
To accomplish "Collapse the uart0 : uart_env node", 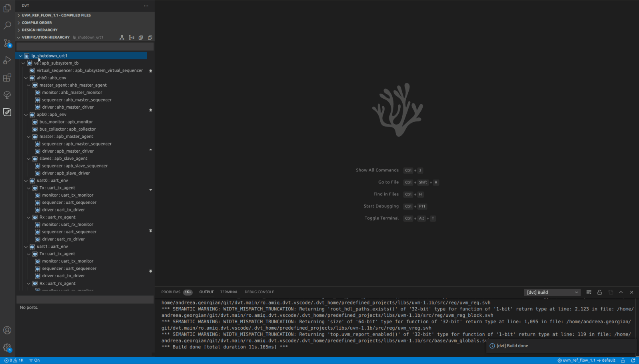I will 26,181.
